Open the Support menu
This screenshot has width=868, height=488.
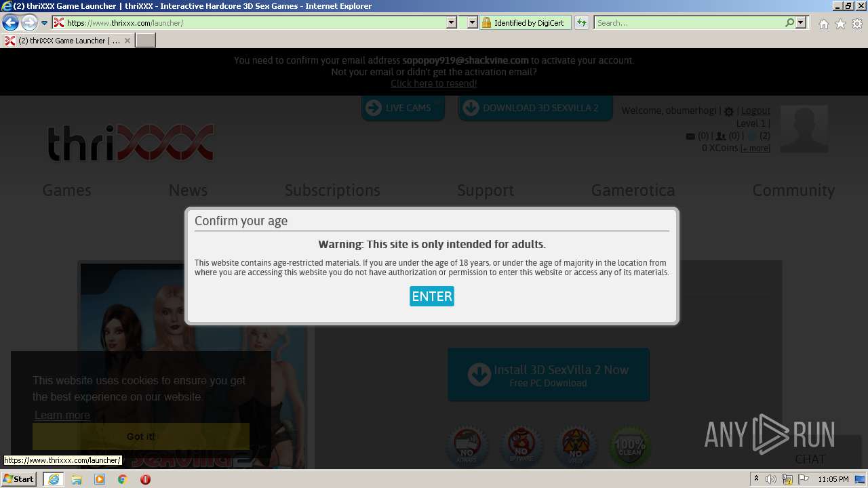[x=486, y=190]
